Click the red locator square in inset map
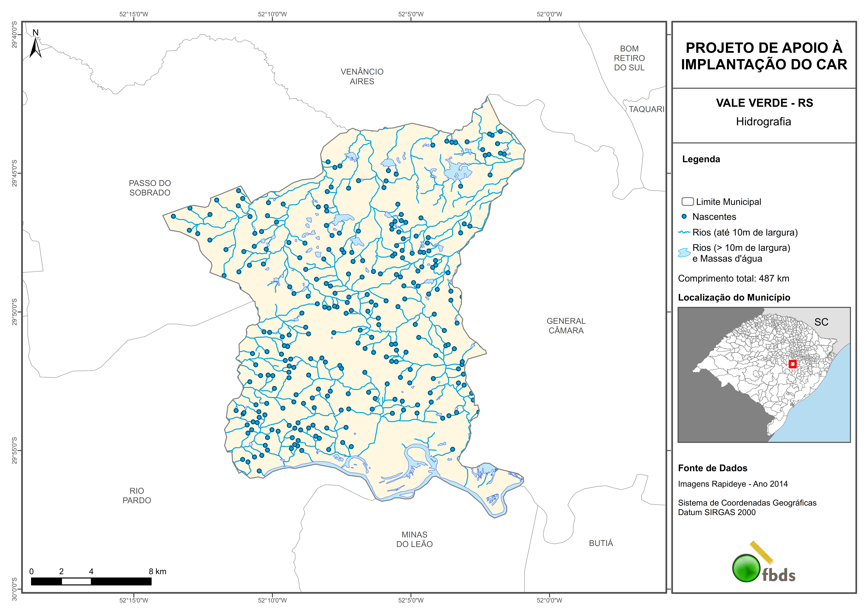This screenshot has width=868, height=614. point(793,364)
